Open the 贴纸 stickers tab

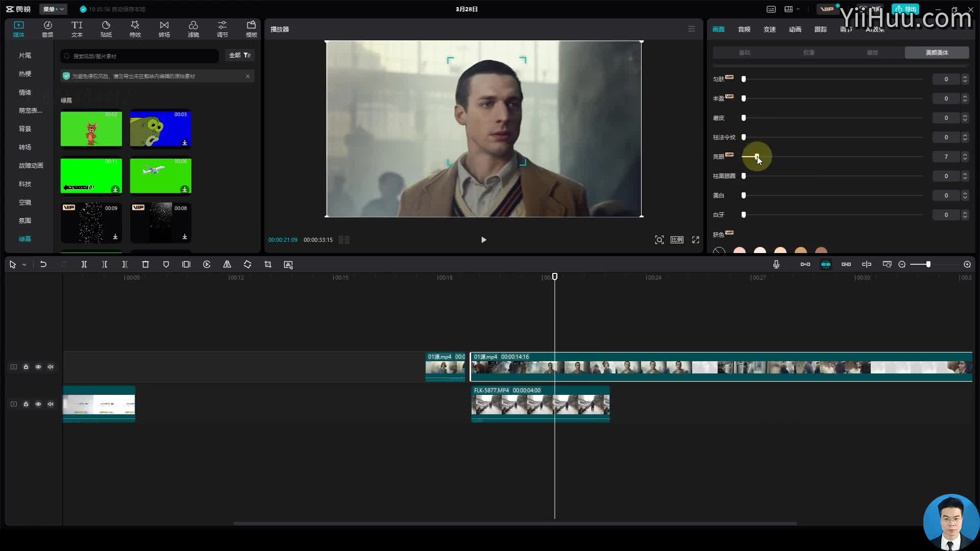[x=106, y=29]
